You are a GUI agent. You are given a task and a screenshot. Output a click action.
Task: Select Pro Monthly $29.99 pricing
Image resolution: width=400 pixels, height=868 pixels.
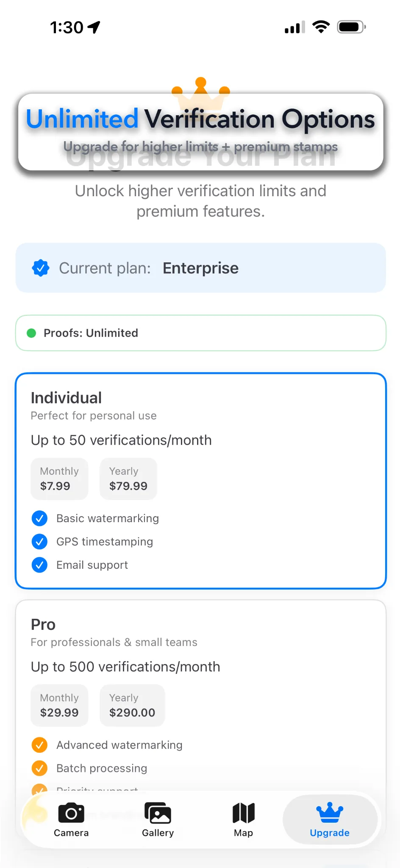coord(59,705)
